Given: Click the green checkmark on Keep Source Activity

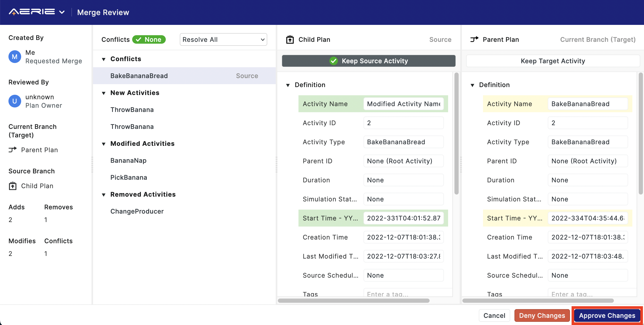Looking at the screenshot, I should click(x=334, y=61).
